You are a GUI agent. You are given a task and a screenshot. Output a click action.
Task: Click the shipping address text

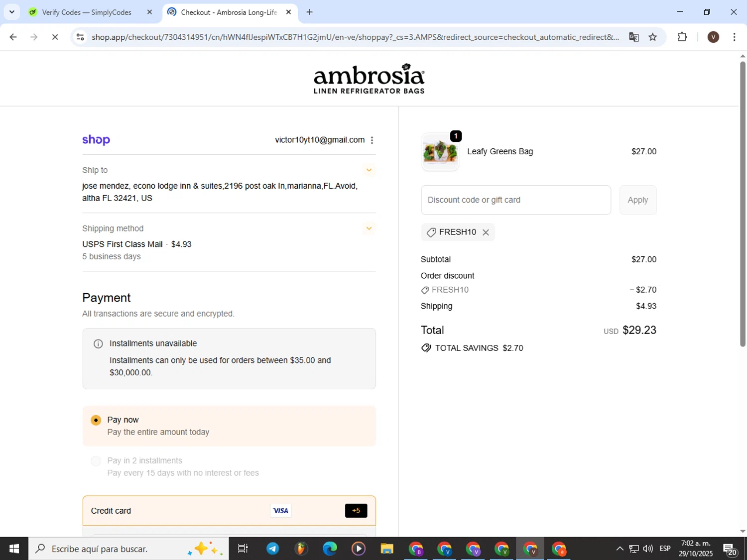(220, 192)
